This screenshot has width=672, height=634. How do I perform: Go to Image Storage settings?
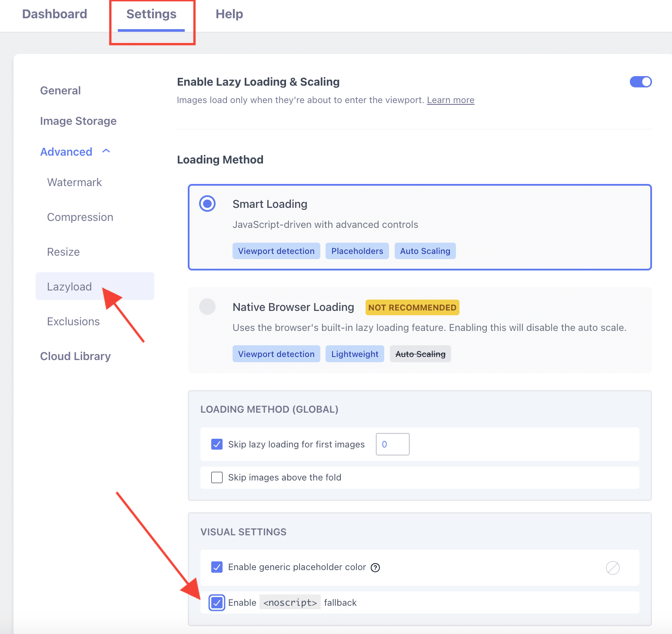[78, 121]
